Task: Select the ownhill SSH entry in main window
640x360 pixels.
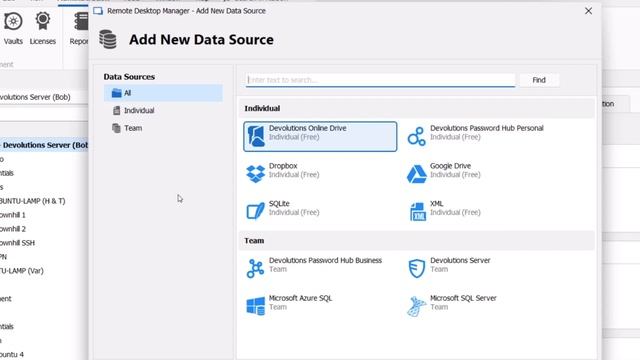Action: click(17, 243)
